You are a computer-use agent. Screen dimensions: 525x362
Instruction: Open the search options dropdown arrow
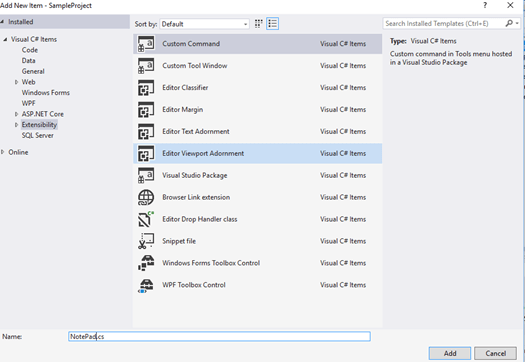(x=517, y=23)
